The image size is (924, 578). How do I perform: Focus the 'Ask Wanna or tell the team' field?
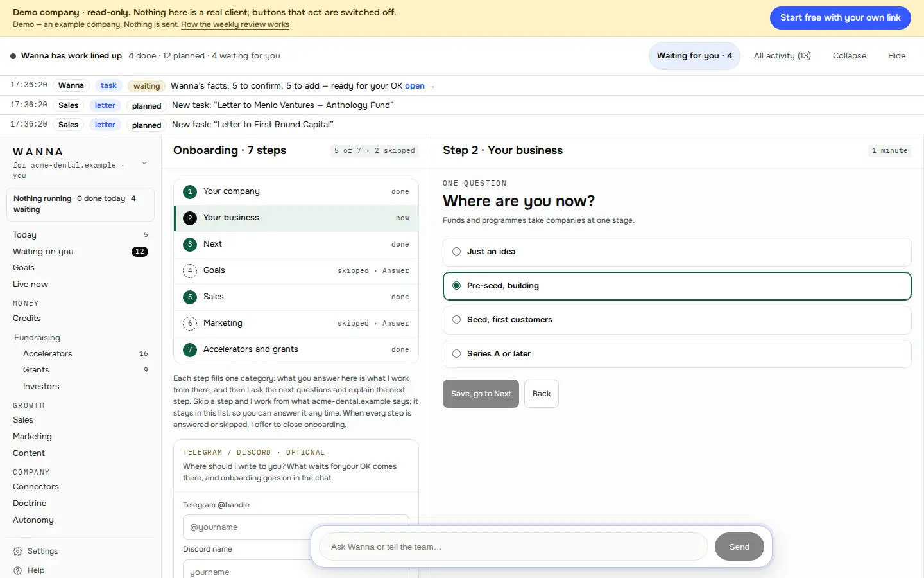click(x=513, y=547)
